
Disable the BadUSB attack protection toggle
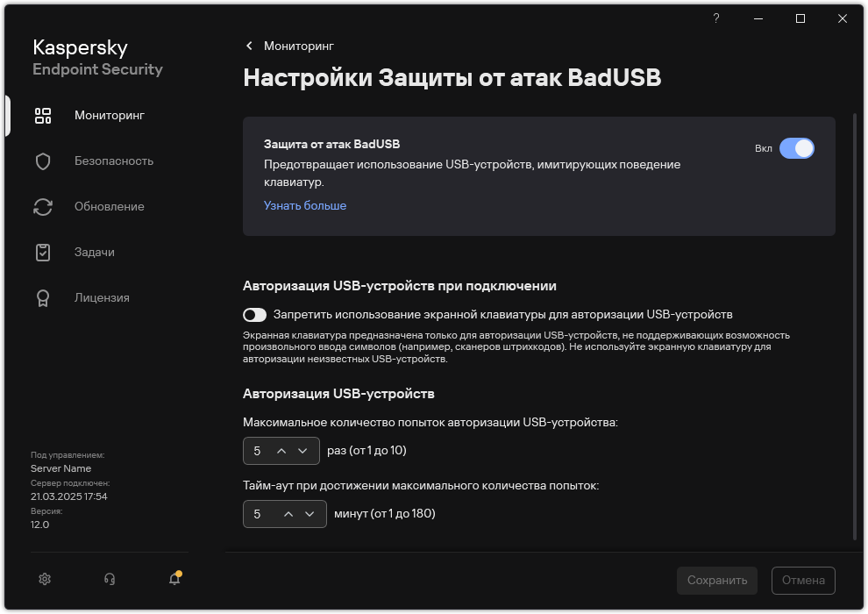click(797, 148)
